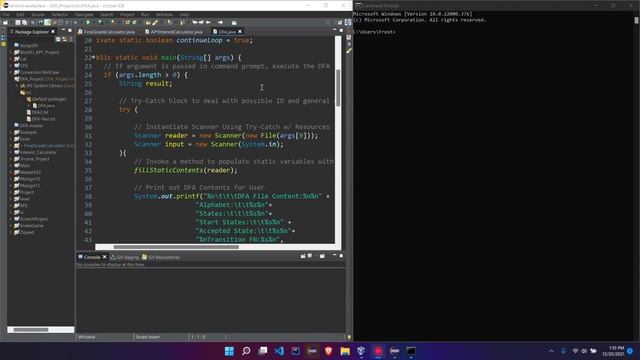Maximize the Console view
This screenshot has width=640, height=360.
pyautogui.click(x=341, y=256)
